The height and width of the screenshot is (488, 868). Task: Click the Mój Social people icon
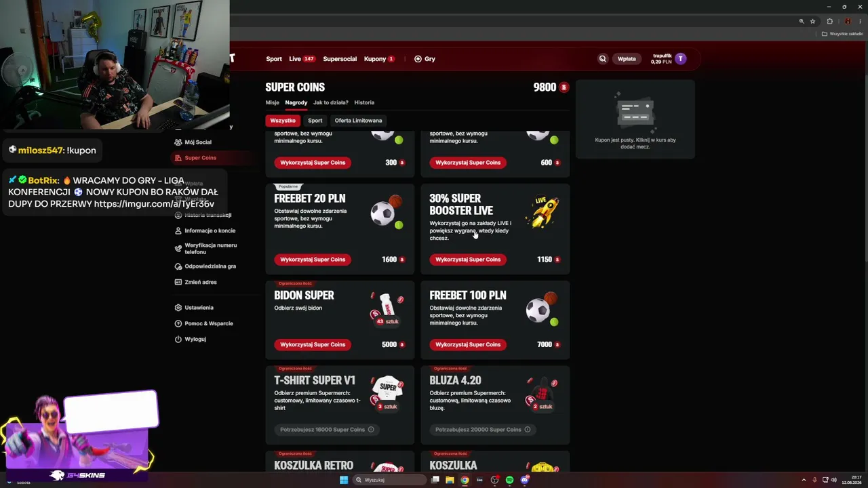click(x=178, y=142)
